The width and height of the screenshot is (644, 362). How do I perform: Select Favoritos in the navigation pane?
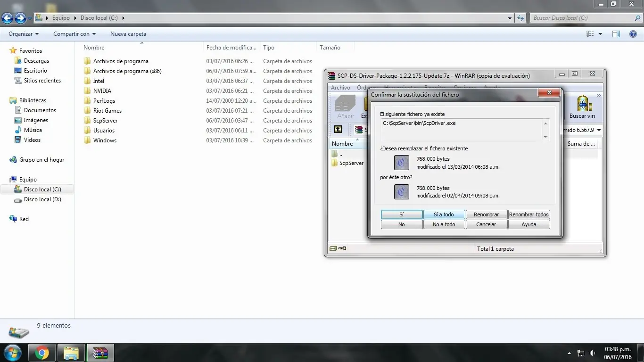tap(30, 51)
